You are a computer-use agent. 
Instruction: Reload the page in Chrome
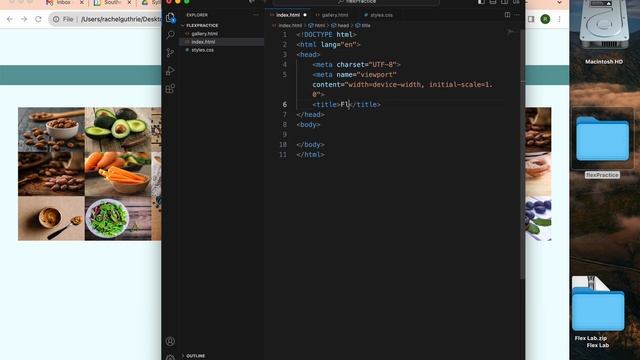[x=38, y=19]
